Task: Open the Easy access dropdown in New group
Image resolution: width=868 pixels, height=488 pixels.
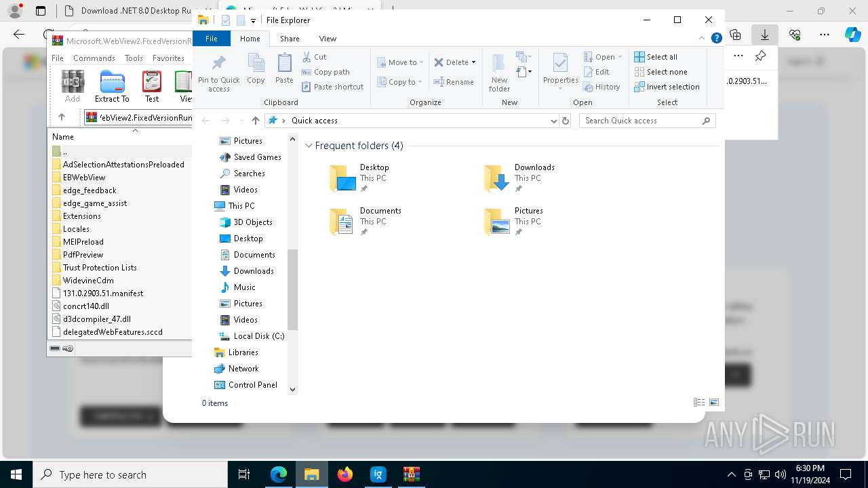Action: tap(524, 71)
